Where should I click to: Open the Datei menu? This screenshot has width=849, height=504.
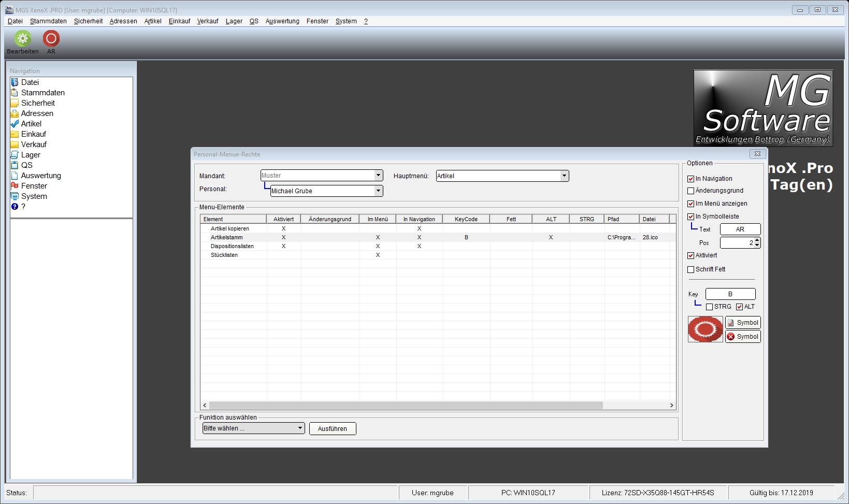pyautogui.click(x=15, y=21)
